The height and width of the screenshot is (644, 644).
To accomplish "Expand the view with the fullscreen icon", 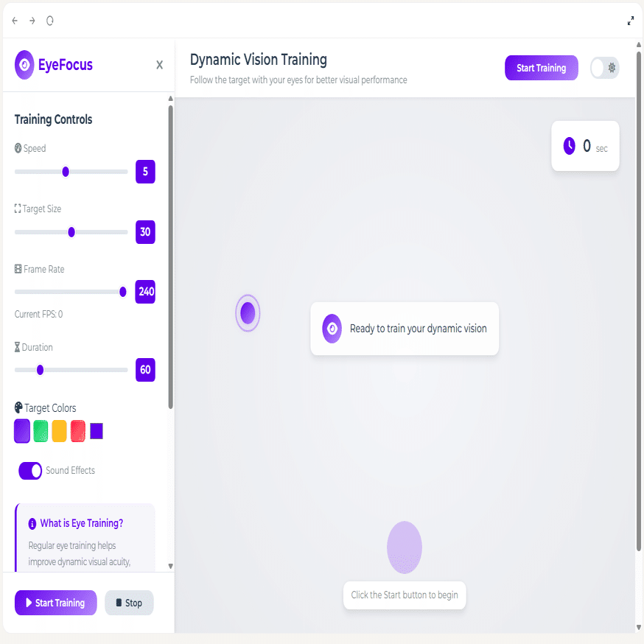I will [631, 21].
